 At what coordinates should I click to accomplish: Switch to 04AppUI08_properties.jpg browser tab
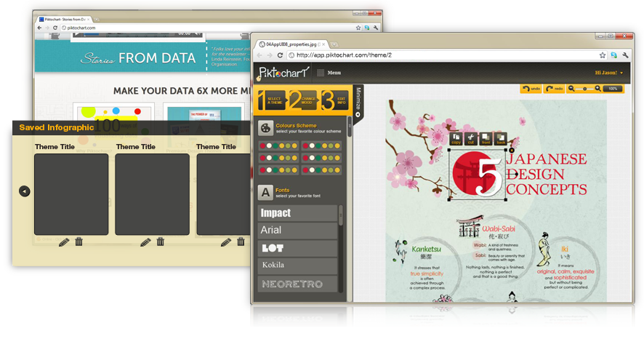(x=291, y=44)
